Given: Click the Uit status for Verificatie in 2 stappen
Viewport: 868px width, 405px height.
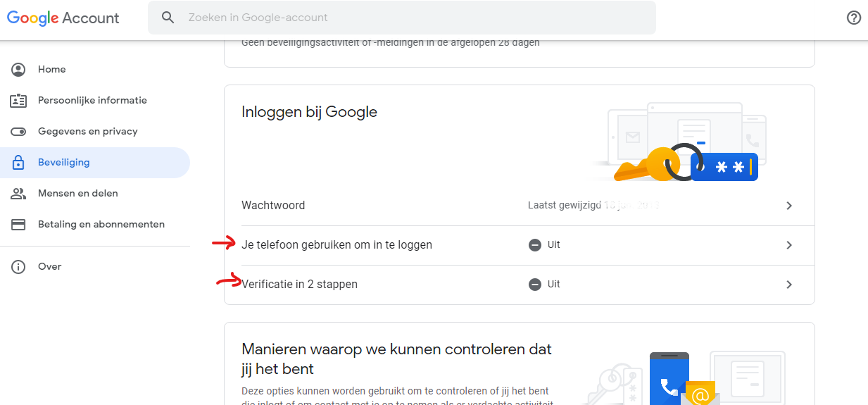Looking at the screenshot, I should [x=545, y=285].
